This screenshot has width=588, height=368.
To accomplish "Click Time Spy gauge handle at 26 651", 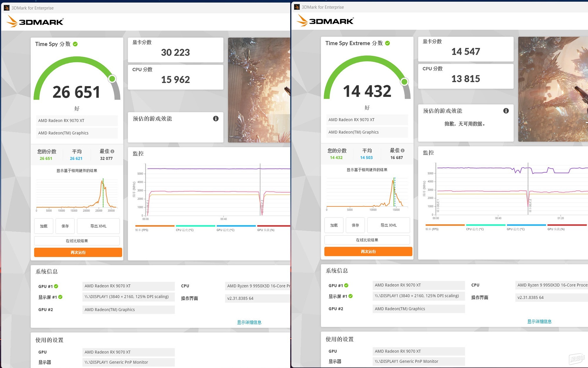I will tap(112, 79).
